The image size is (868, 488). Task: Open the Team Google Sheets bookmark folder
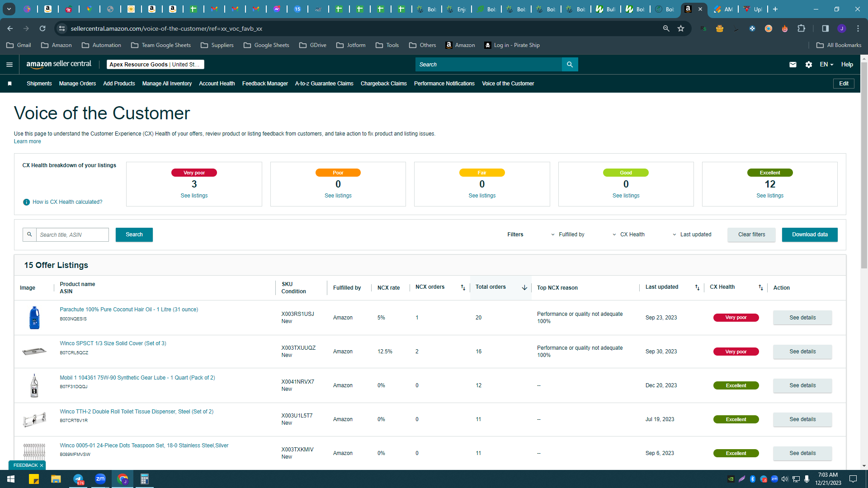pos(160,45)
